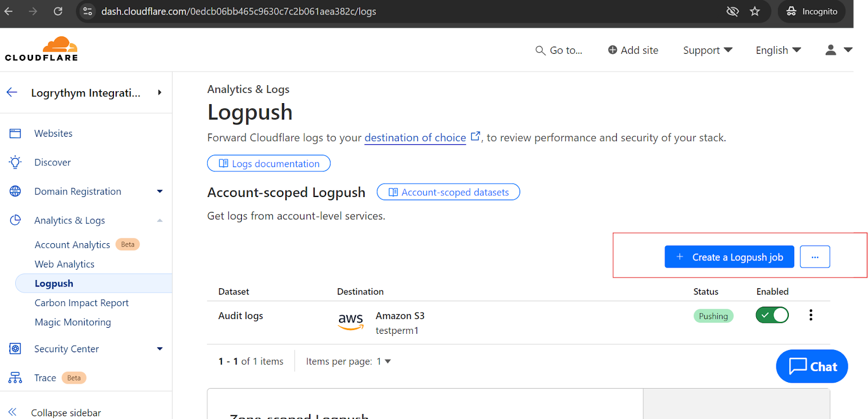Screen dimensions: 868x419
Task: Open Carbon Impact Report from sidebar
Action: coord(81,303)
